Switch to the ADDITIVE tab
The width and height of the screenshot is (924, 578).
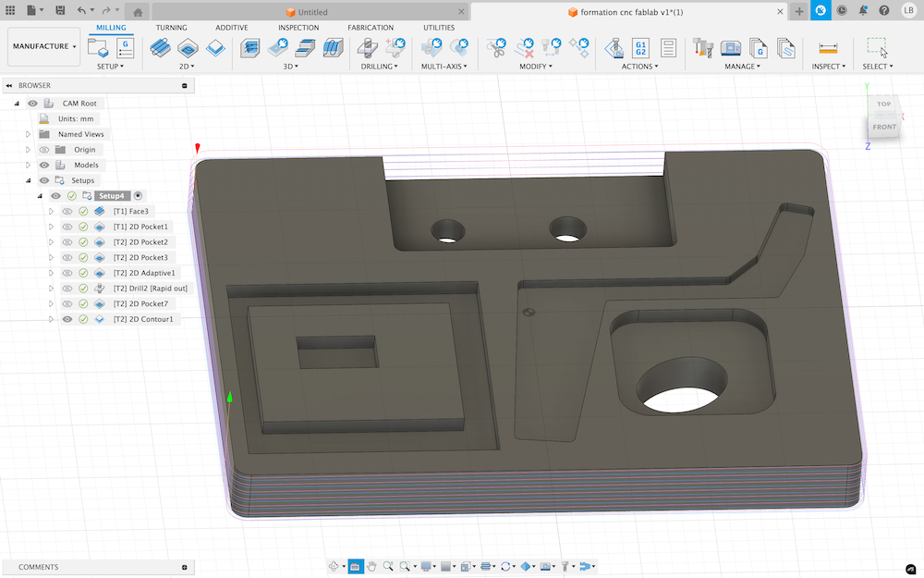pos(232,28)
